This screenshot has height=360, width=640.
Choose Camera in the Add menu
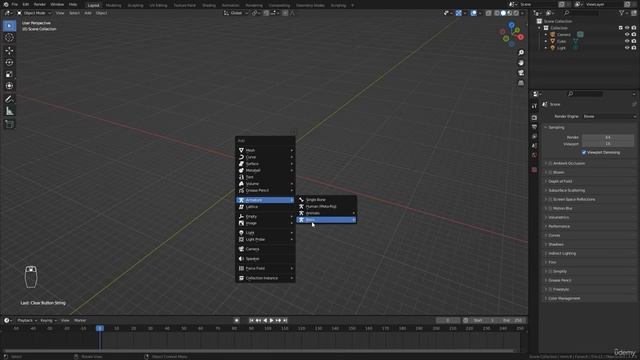(x=265, y=249)
